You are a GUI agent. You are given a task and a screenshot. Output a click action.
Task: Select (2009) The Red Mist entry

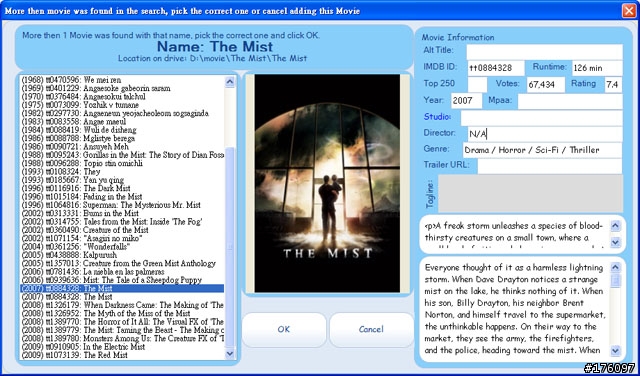[x=122, y=355]
